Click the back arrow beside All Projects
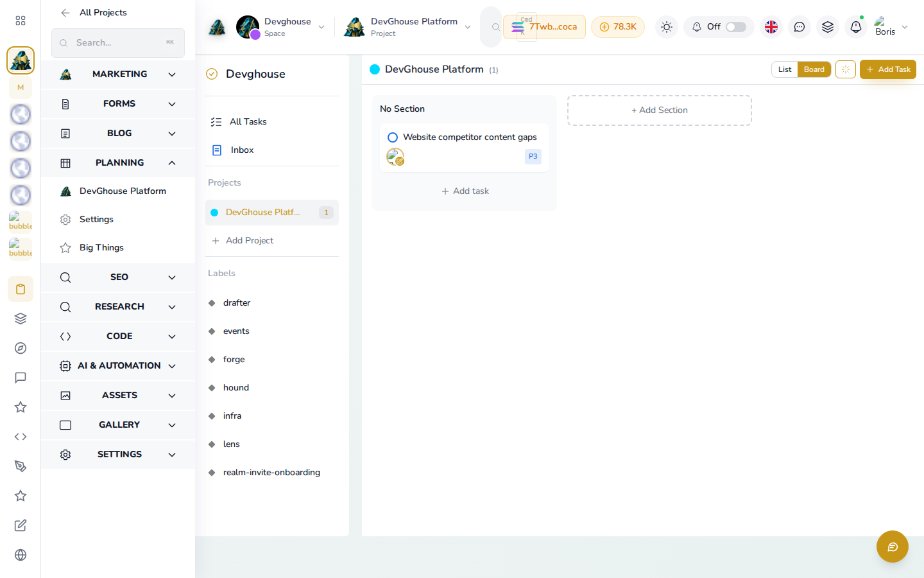The height and width of the screenshot is (578, 924). pos(65,13)
